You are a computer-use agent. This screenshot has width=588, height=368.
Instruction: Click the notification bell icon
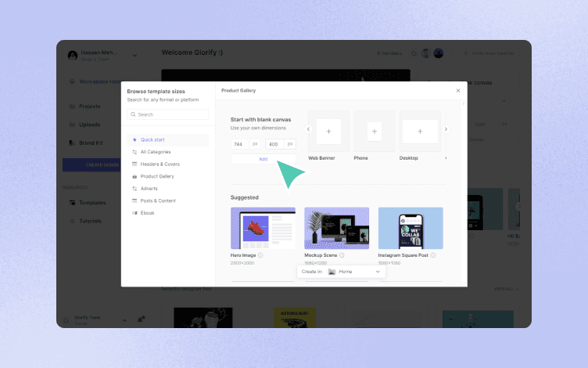coord(141,319)
